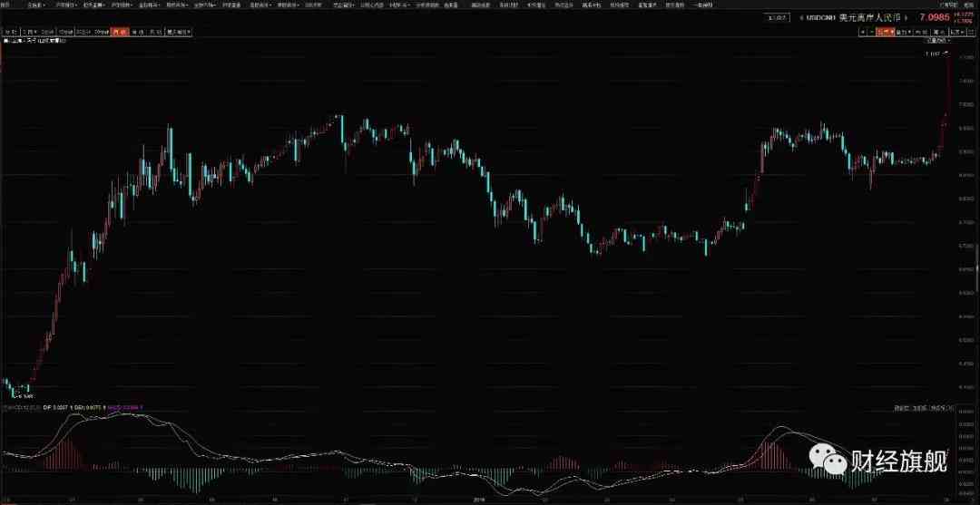Screen dimensions: 980x505
Task: Open the 更多周期 period dropdown
Action: [179, 33]
